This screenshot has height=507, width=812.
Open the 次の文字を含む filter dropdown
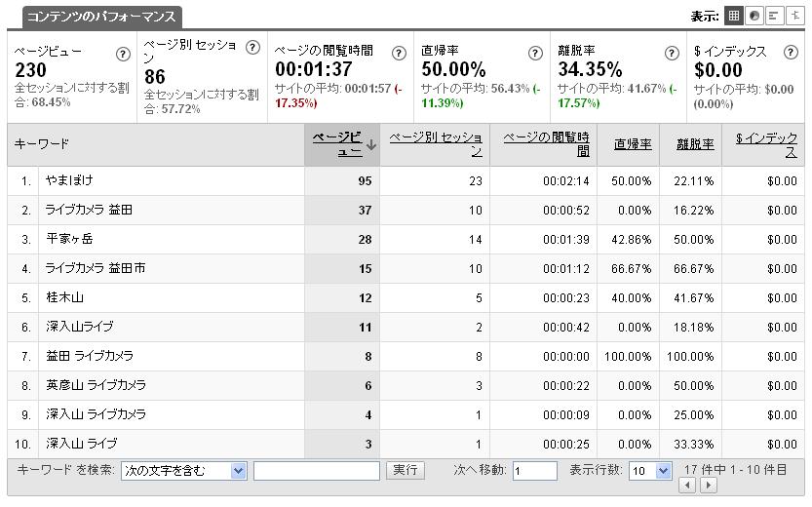tap(184, 471)
